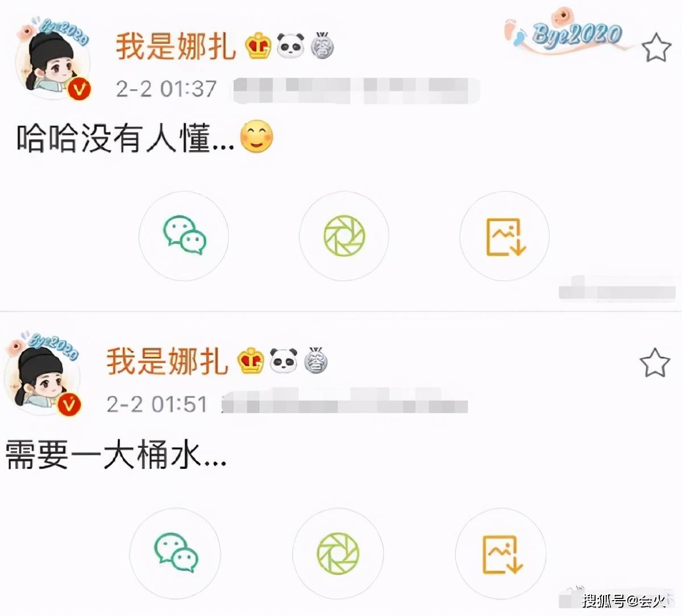The image size is (682, 616).
Task: Tap the silver medal badge in first post
Action: pyautogui.click(x=322, y=45)
